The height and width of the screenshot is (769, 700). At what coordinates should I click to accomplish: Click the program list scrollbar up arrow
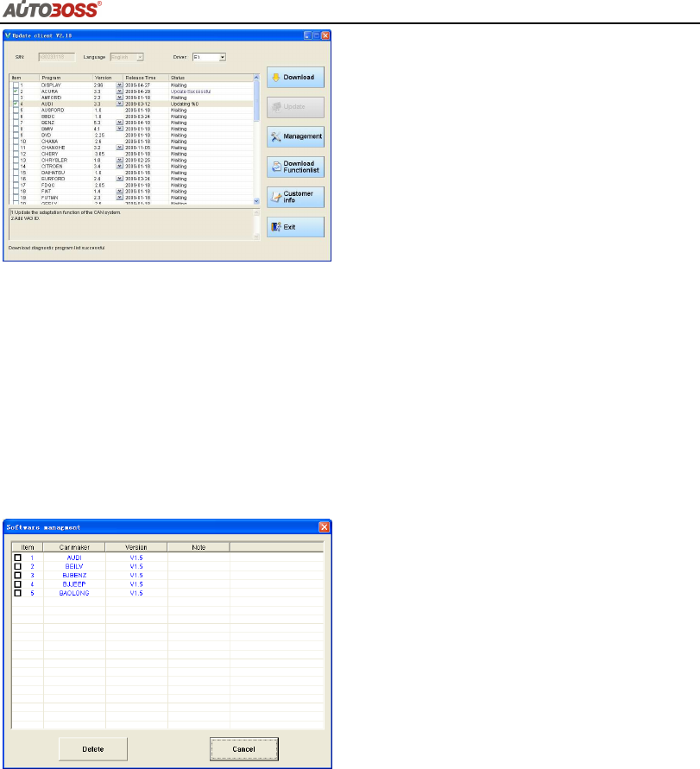256,78
